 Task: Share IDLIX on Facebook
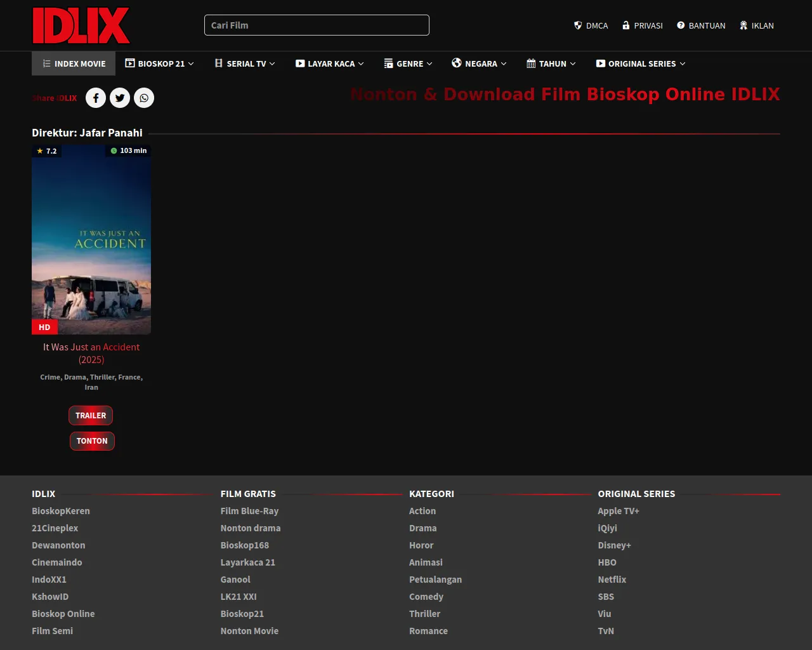[96, 98]
